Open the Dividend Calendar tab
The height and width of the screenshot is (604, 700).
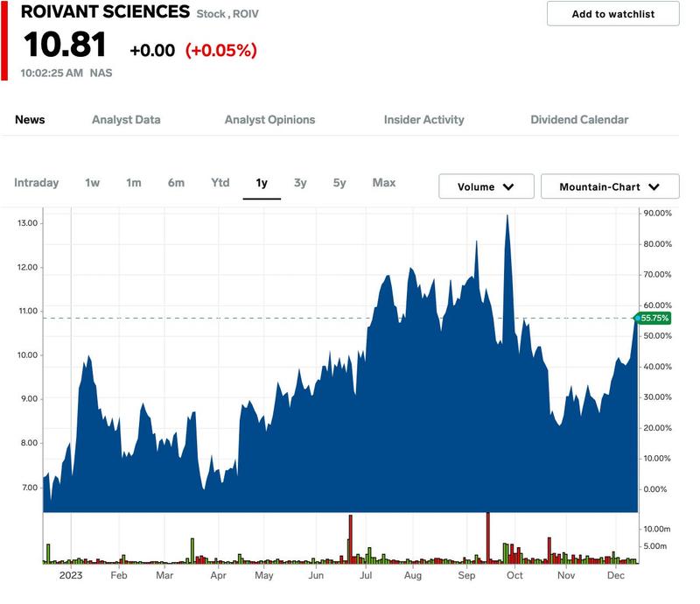(579, 120)
